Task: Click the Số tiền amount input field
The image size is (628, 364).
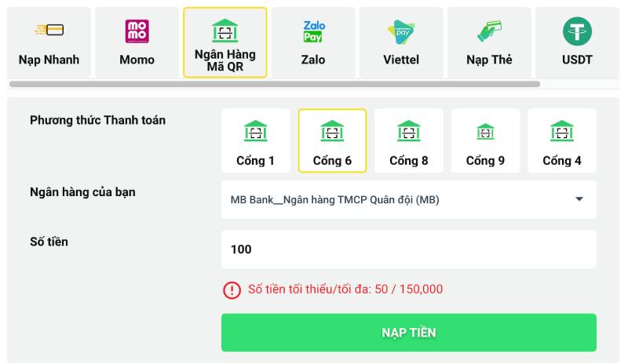Action: tap(408, 249)
